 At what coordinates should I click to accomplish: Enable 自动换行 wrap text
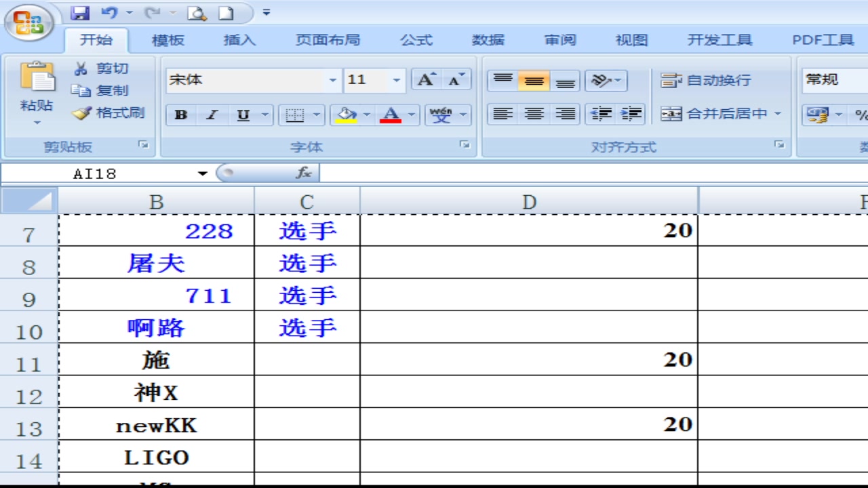pos(706,81)
